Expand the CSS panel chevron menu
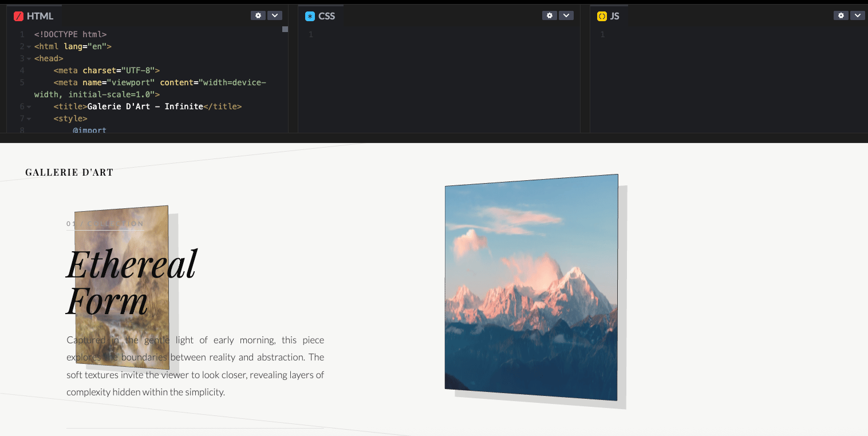The image size is (868, 436). click(x=566, y=15)
